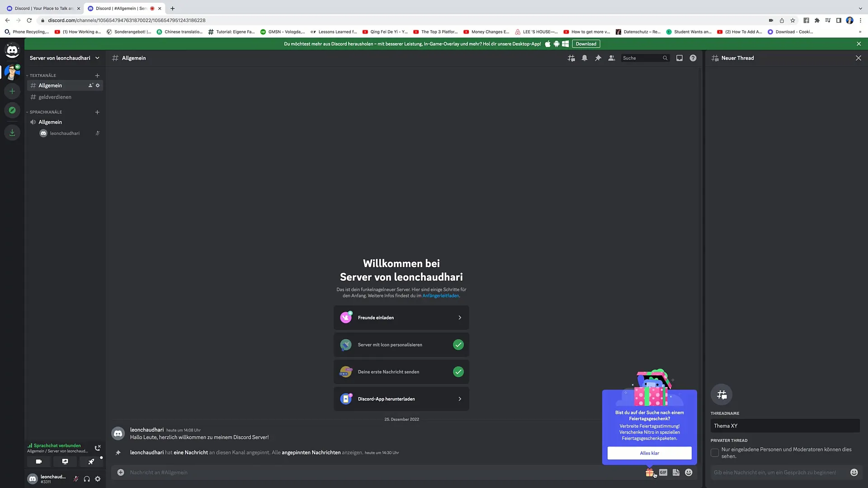The image size is (868, 488).
Task: Click the threads/forum icon in toolbar
Action: click(x=571, y=58)
